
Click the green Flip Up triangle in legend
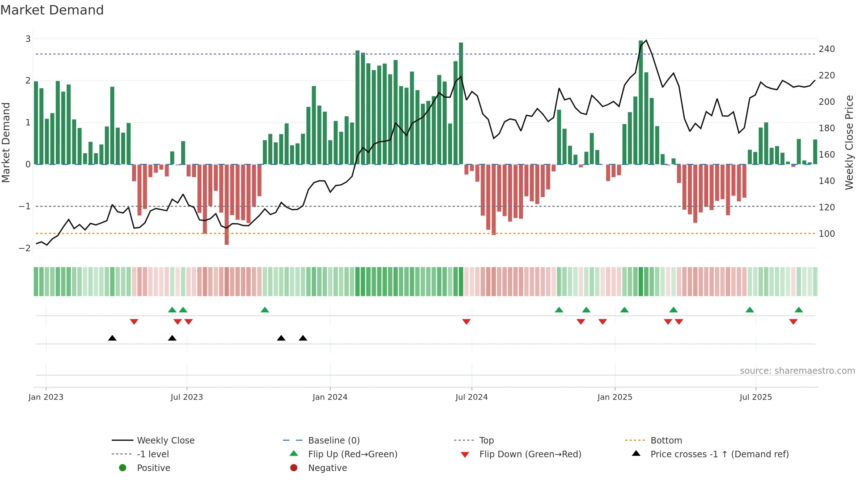pyautogui.click(x=294, y=453)
